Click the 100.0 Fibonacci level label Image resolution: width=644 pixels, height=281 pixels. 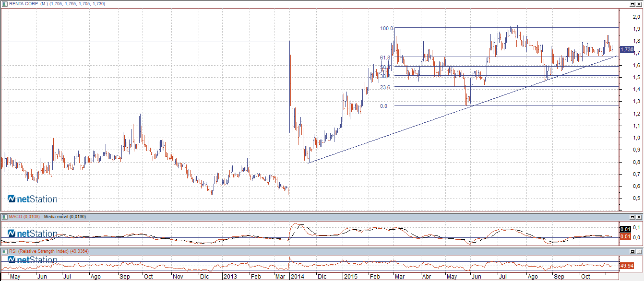tap(387, 28)
